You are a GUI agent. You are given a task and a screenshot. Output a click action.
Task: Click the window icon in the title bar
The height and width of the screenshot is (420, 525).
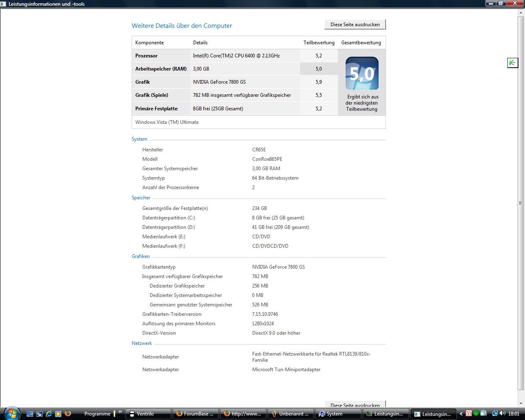(x=4, y=4)
